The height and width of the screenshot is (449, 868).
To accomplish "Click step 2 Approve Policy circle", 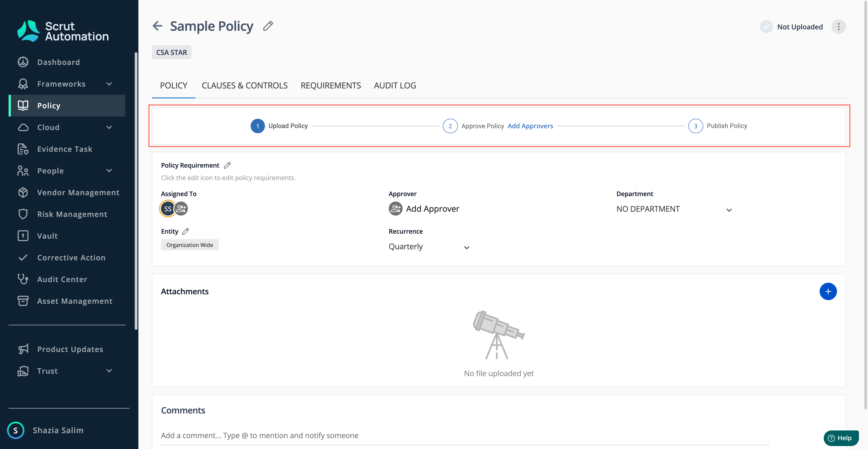I will pyautogui.click(x=450, y=126).
